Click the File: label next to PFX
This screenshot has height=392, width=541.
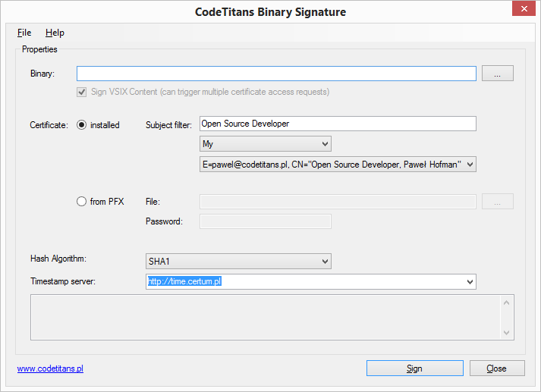[153, 202]
